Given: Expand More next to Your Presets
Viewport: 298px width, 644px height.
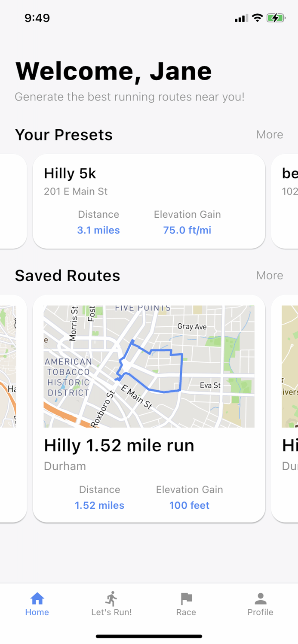Looking at the screenshot, I should 270,134.
